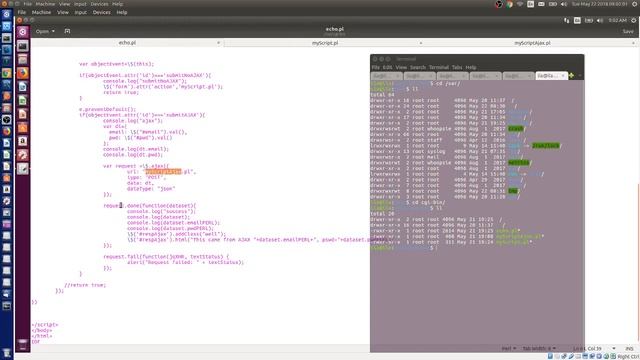Click guest clock showing 9:02 AM

click(x=617, y=20)
